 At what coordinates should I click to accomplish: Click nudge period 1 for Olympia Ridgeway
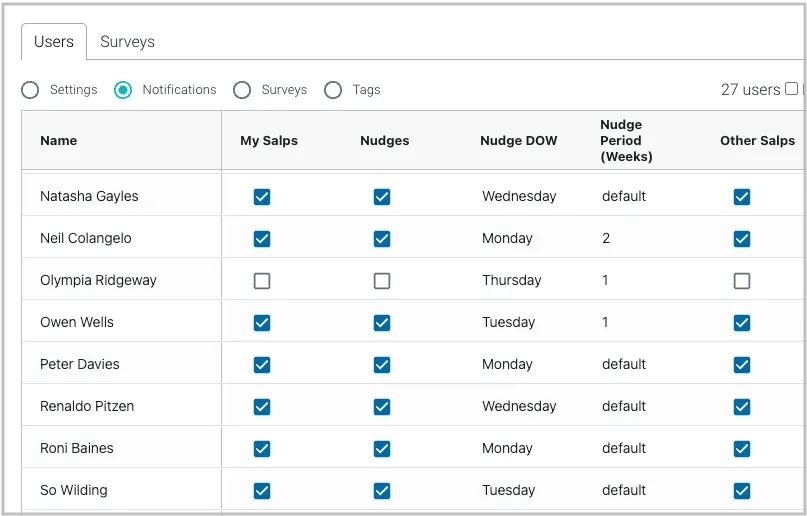(x=605, y=280)
